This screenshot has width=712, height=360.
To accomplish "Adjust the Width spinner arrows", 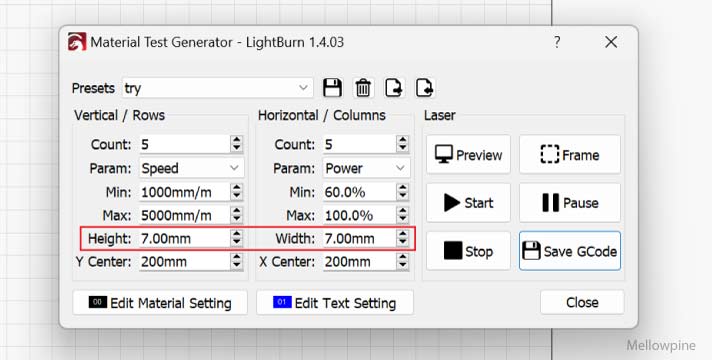I will pos(403,238).
